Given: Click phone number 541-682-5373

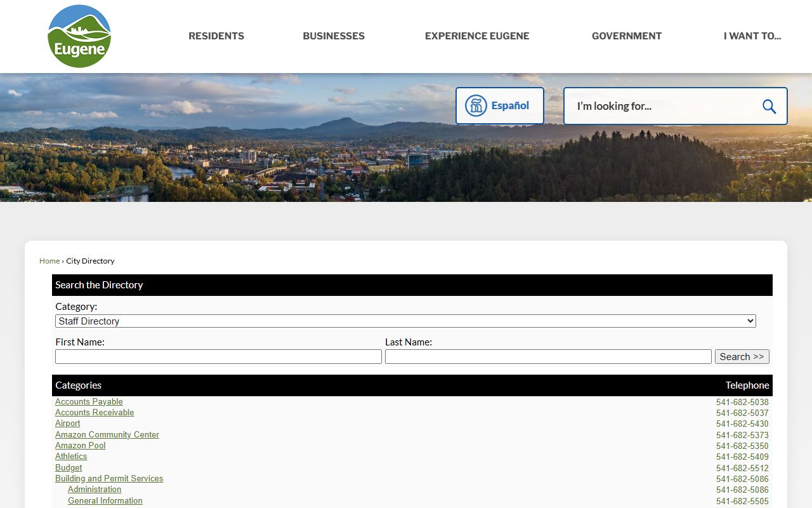Looking at the screenshot, I should (742, 435).
